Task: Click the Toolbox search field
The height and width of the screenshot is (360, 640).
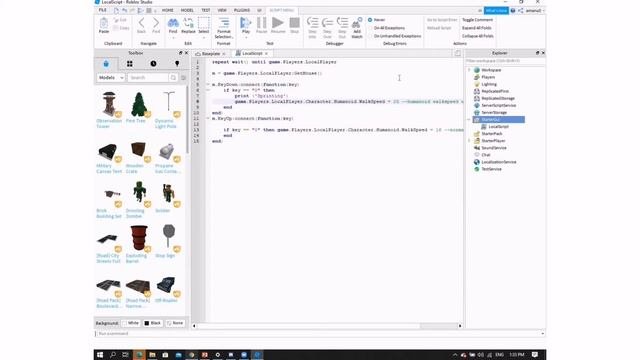Action: (x=148, y=78)
